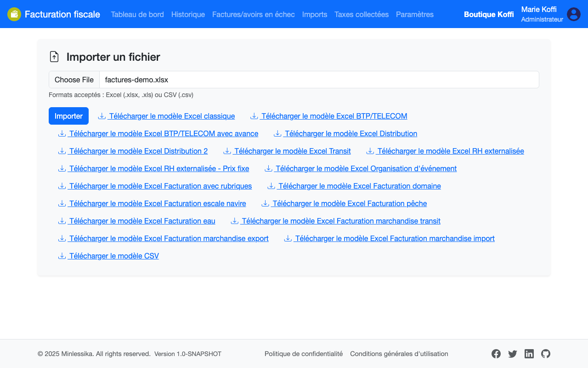Screen dimensions: 588x368
Task: Open Factures/avoirs en échec
Action: click(254, 14)
